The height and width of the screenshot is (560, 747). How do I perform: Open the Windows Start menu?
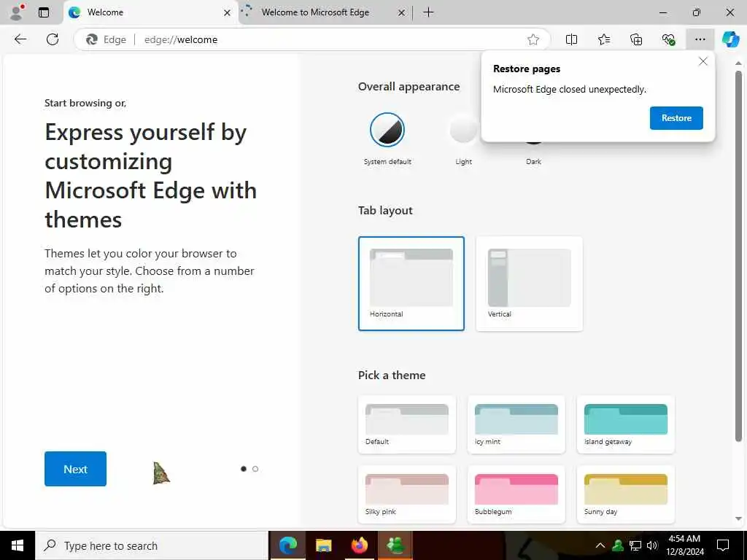pos(18,545)
